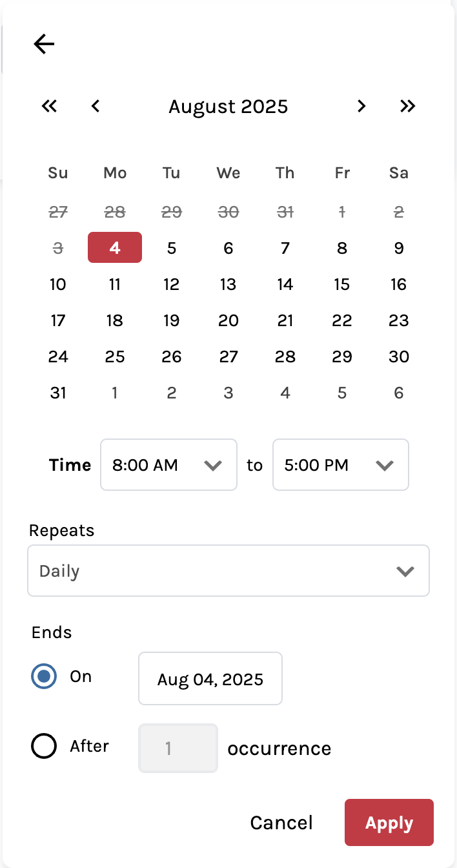The height and width of the screenshot is (868, 457).
Task: Expand the Repeats "Daily" dropdown
Action: pos(228,571)
